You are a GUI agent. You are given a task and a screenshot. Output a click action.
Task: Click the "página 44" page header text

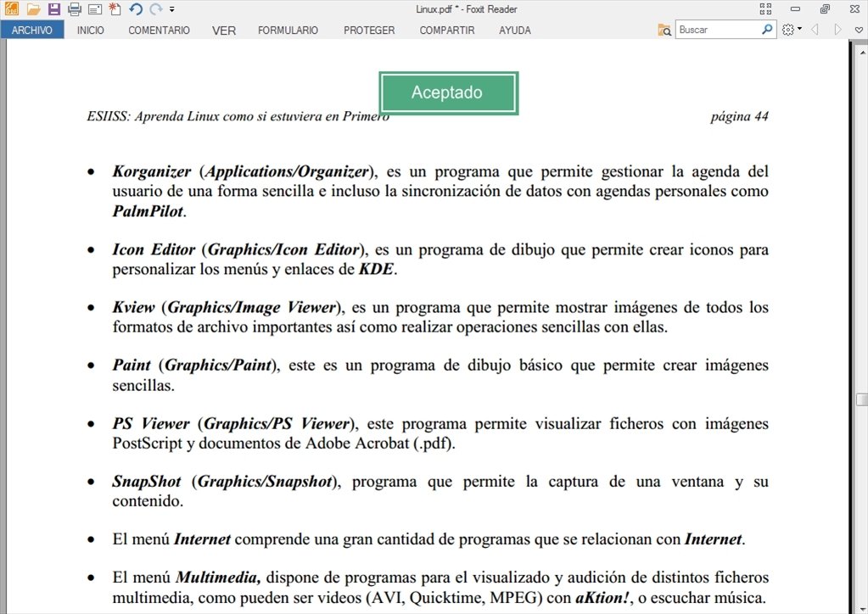click(x=740, y=116)
